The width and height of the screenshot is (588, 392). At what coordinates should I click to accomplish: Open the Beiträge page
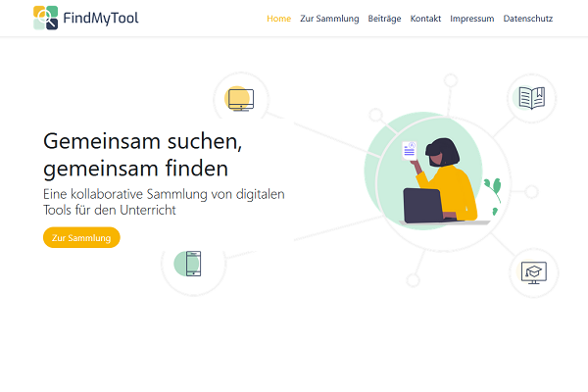click(384, 19)
